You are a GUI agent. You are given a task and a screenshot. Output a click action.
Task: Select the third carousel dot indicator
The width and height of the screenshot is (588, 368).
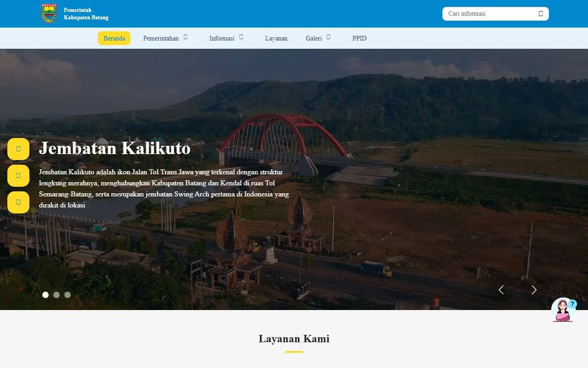(68, 295)
